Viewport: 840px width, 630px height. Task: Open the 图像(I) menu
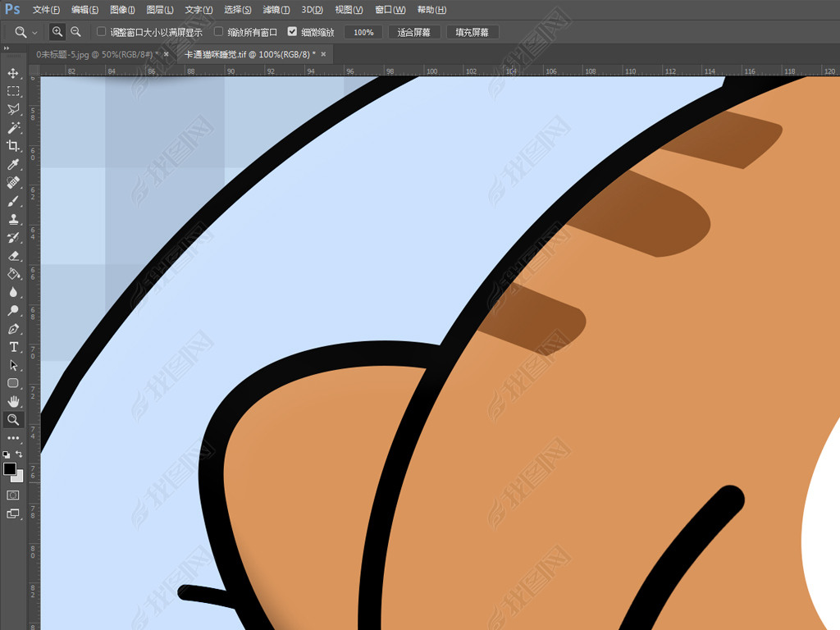tap(122, 10)
